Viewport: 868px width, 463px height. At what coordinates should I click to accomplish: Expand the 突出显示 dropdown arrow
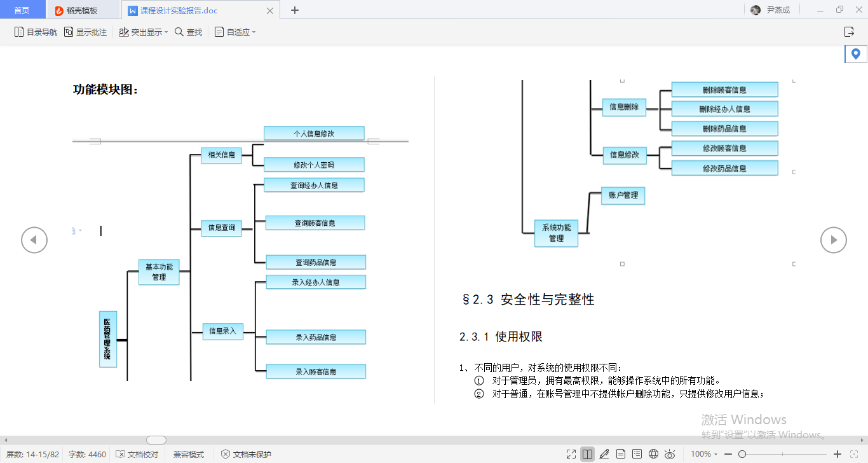[x=166, y=32]
